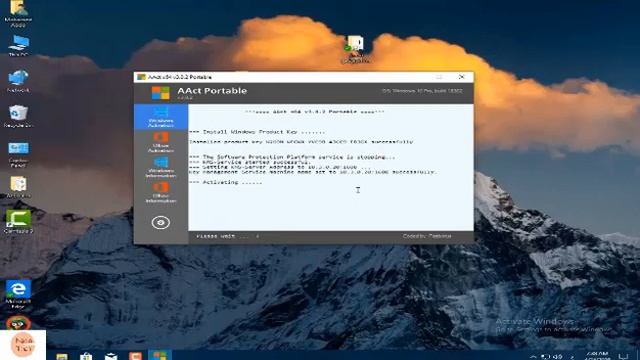Viewport: 640px width, 360px height.
Task: Open This PC desktop icon
Action: click(18, 45)
